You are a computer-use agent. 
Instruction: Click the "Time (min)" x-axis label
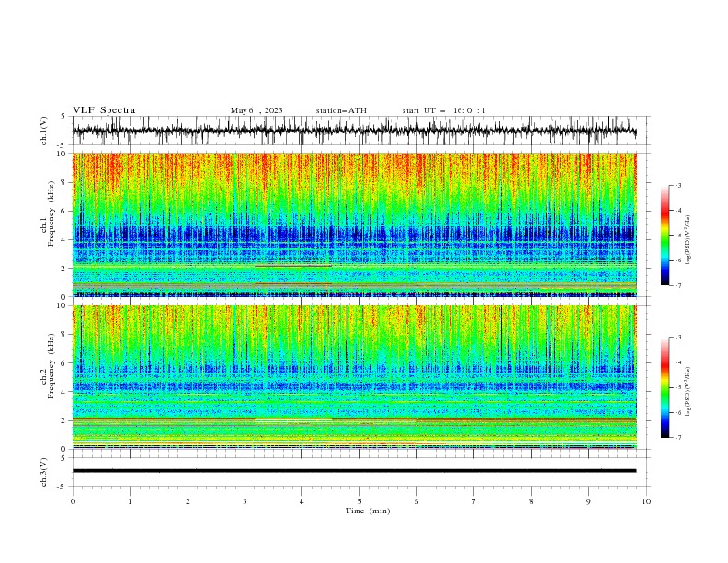(x=368, y=511)
